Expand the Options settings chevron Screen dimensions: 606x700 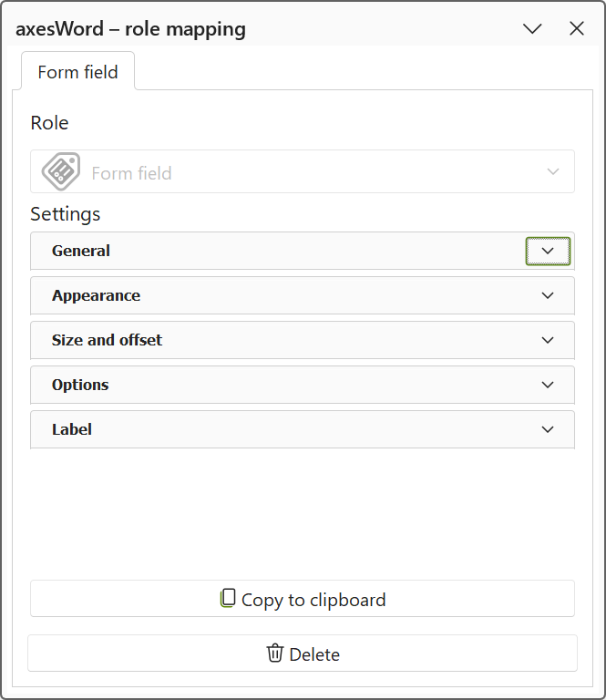coord(548,385)
